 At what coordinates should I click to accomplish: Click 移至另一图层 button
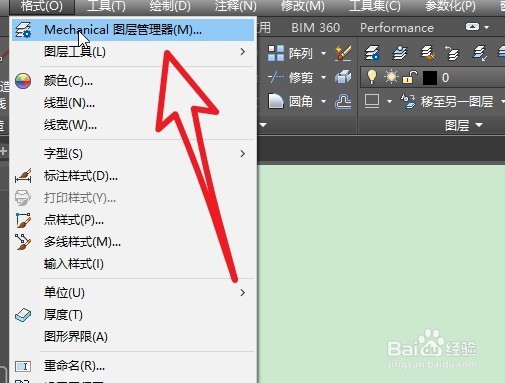(x=447, y=101)
